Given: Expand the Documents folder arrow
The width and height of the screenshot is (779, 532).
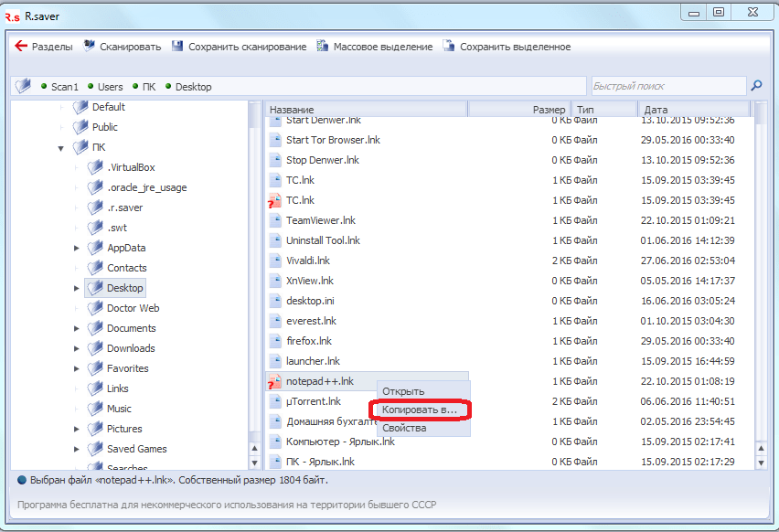Looking at the screenshot, I should pos(76,328).
